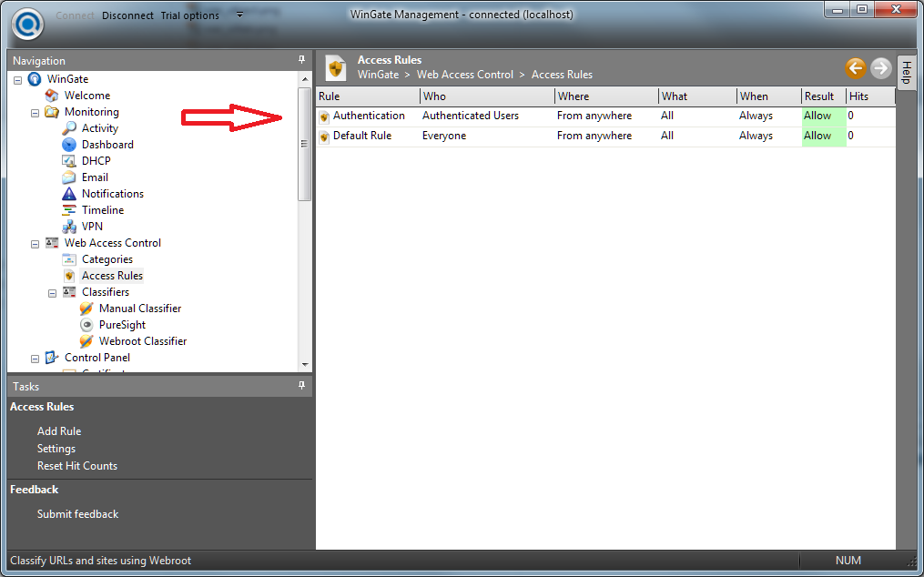924x577 pixels.
Task: Sort by the Hits column header
Action: pyautogui.click(x=871, y=96)
